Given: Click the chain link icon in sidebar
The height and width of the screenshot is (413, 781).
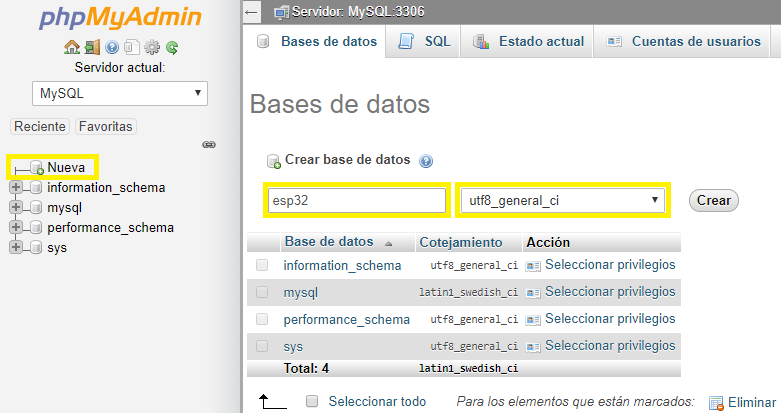Looking at the screenshot, I should tap(209, 144).
